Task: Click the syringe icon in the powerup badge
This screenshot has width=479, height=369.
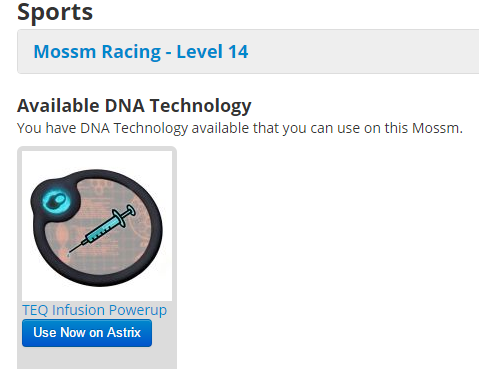Action: [x=102, y=230]
